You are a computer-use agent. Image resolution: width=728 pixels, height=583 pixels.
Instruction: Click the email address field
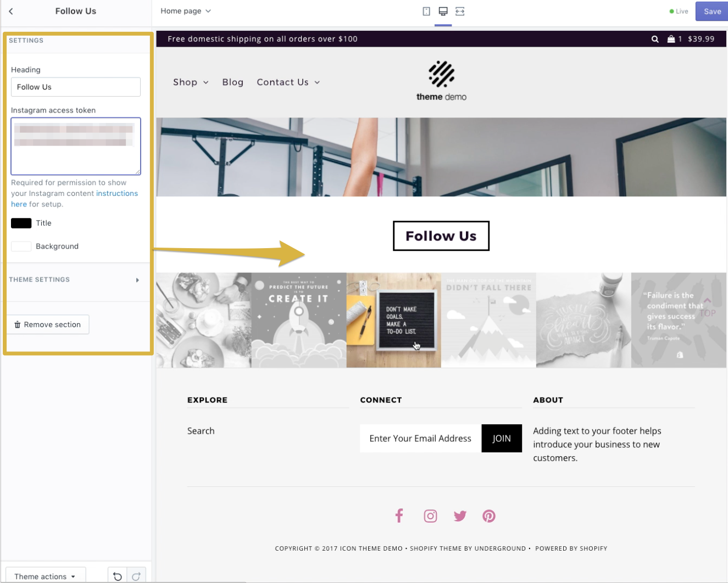pos(420,438)
